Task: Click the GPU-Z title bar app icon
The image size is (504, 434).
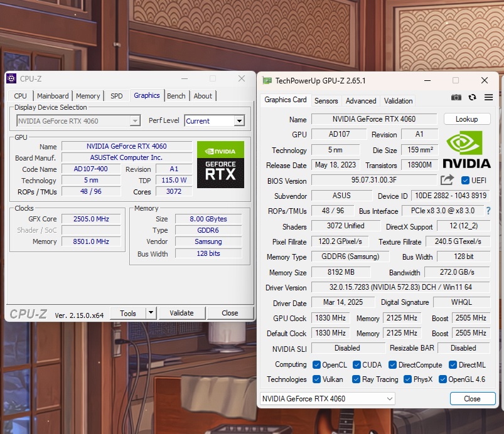Action: click(267, 81)
